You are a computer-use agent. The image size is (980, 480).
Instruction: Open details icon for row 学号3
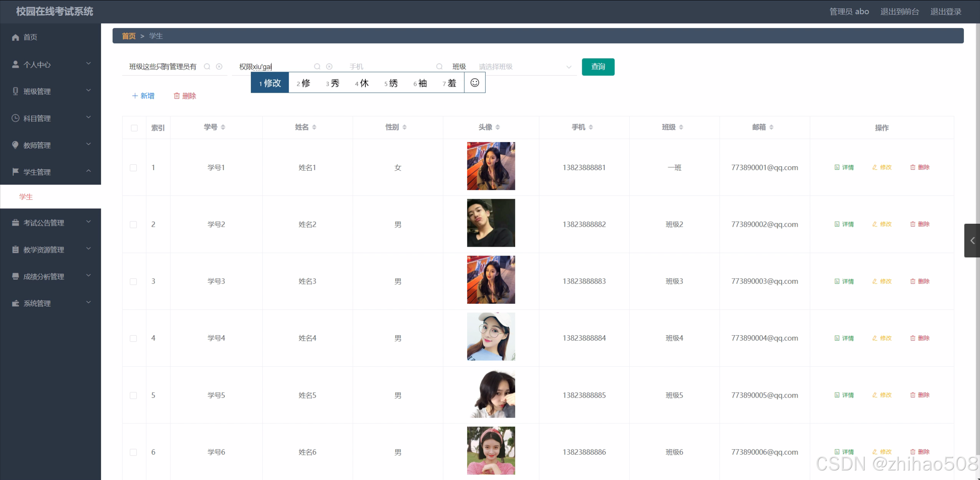(837, 281)
